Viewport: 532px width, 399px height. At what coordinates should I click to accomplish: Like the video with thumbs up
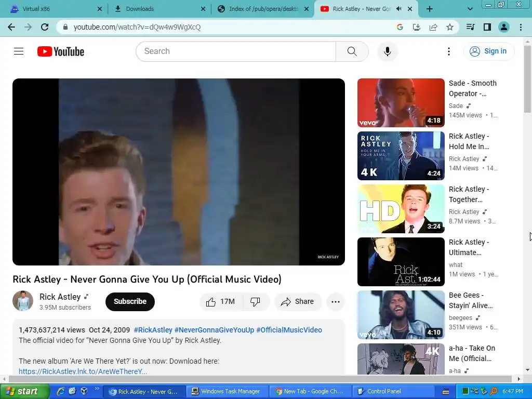pyautogui.click(x=221, y=302)
